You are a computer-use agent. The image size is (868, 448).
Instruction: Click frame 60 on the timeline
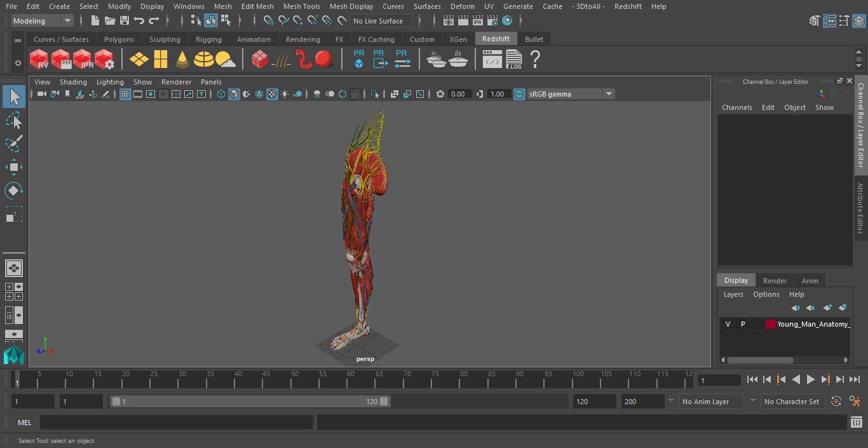pos(350,379)
